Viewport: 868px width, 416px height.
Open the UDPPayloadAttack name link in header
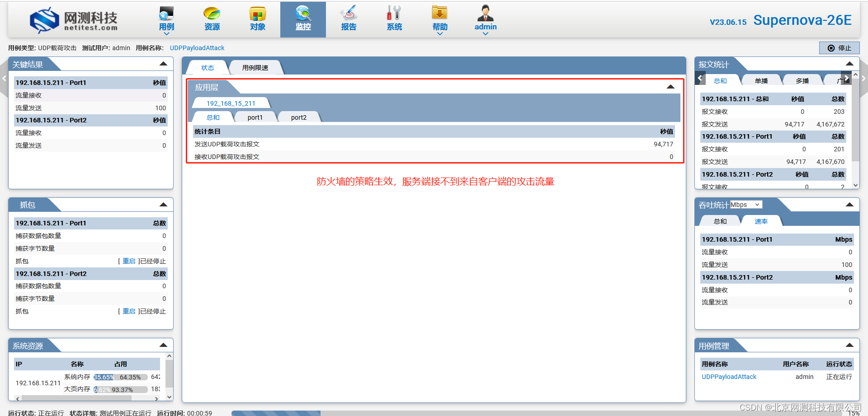(197, 48)
